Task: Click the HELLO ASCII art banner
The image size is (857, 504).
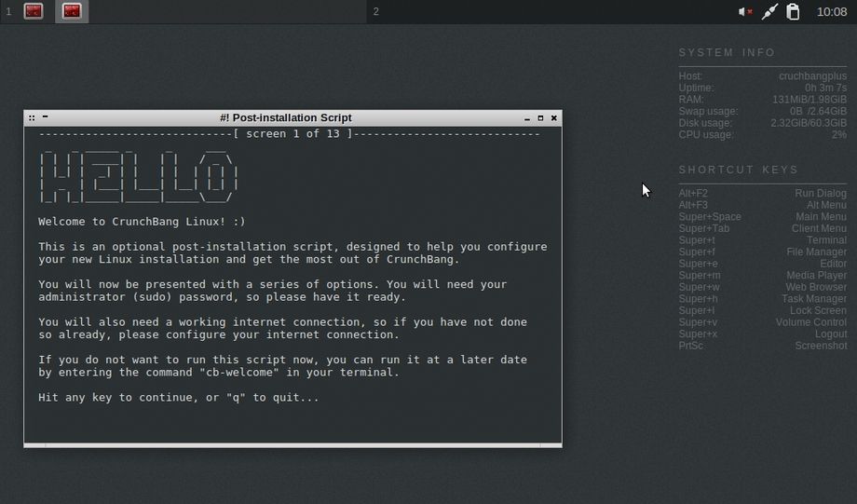Action: tap(139, 177)
